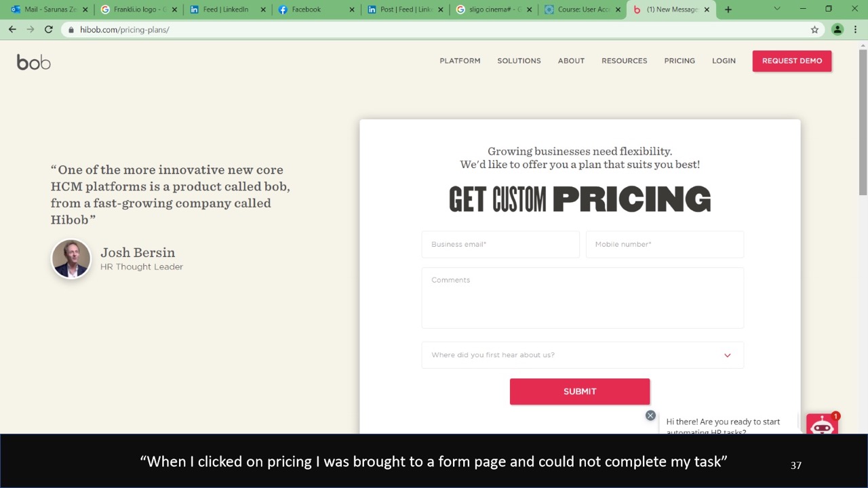Click the REQUEST DEMO button
Viewport: 868px width, 488px height.
pos(791,61)
